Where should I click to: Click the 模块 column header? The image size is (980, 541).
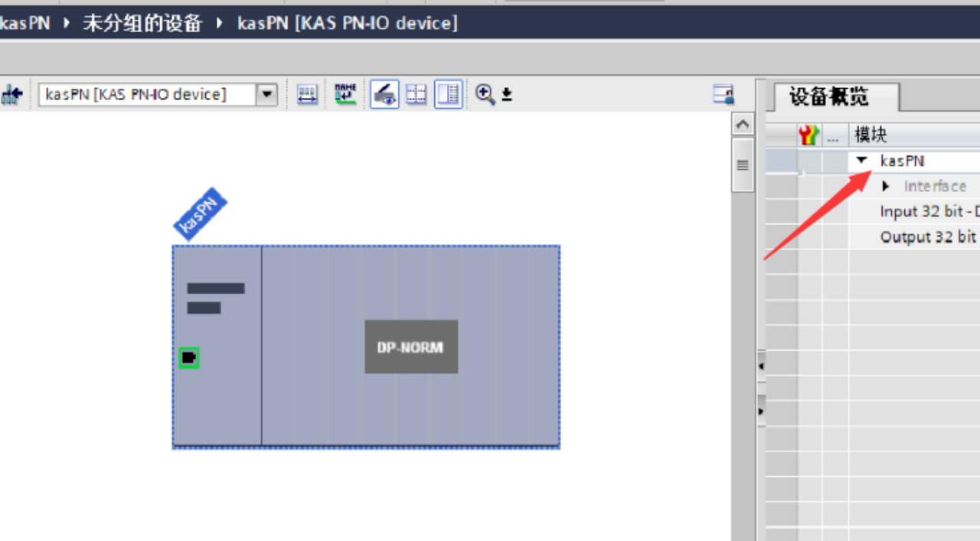[871, 135]
